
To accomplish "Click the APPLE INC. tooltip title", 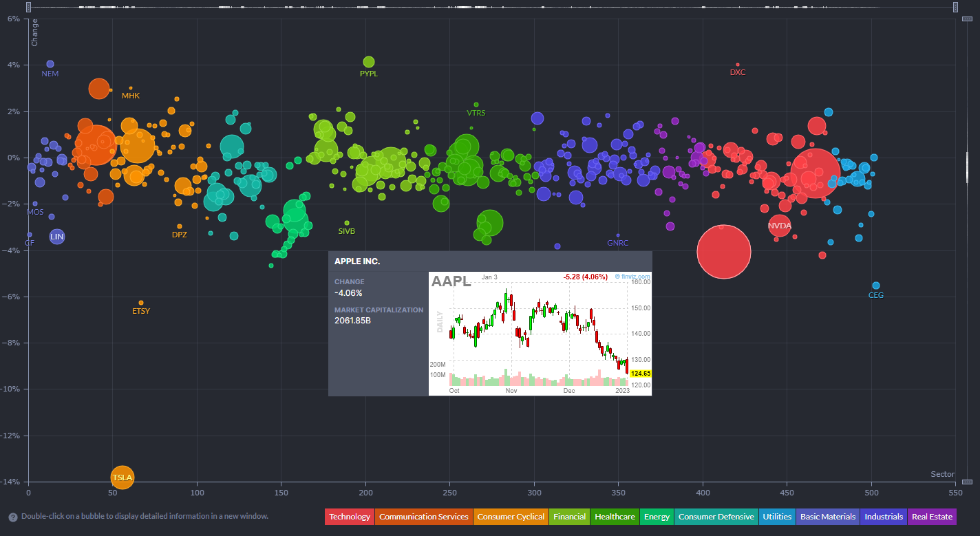I will [x=357, y=261].
